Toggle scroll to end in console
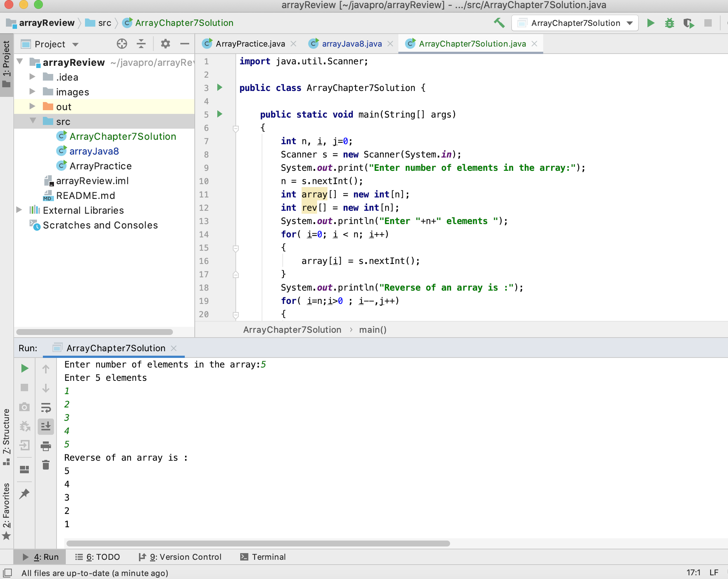This screenshot has width=728, height=579. (46, 426)
